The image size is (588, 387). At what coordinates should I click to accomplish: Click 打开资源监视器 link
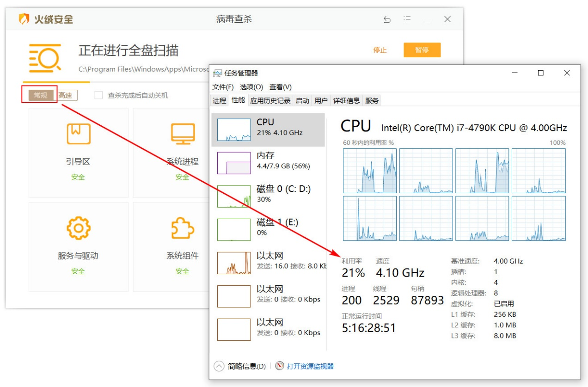(x=310, y=366)
